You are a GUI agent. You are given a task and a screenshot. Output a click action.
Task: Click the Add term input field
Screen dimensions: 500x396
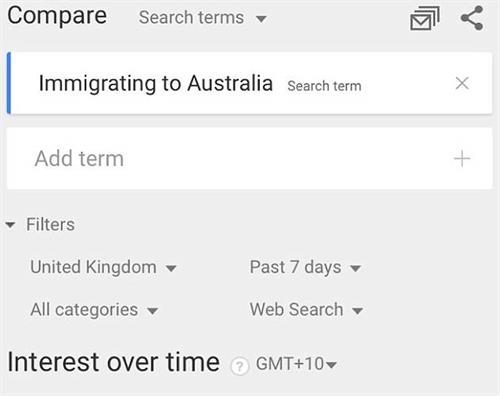(x=249, y=159)
